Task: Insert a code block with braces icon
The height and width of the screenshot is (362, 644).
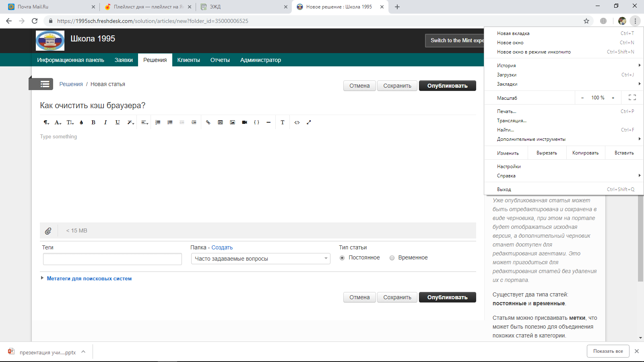Action: pos(256,122)
